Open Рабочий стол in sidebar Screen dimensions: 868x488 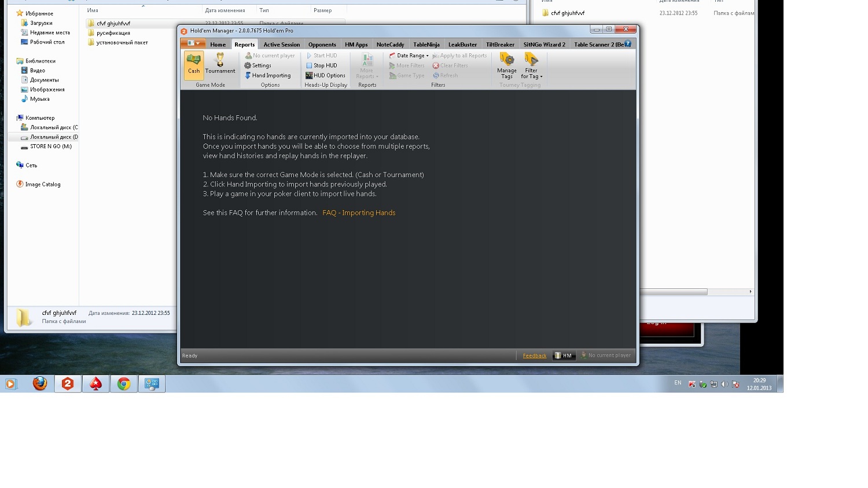(47, 42)
